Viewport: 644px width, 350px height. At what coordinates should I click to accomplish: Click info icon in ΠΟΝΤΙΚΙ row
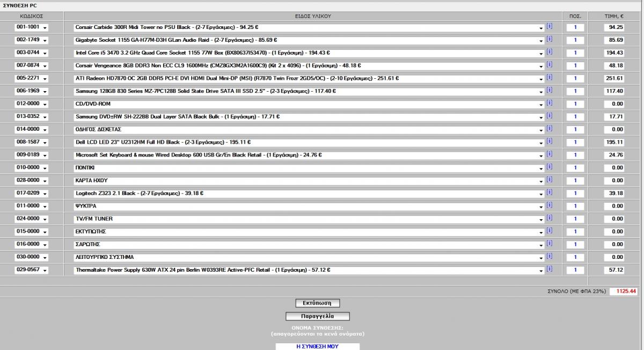coord(549,167)
